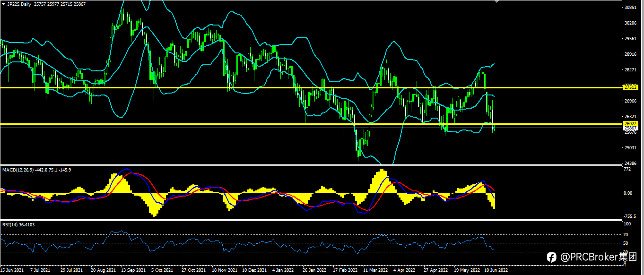Screen dimensions: 644x275
Task: Open the chart menu triangle beside JP225,Daily
Action: click(3, 3)
